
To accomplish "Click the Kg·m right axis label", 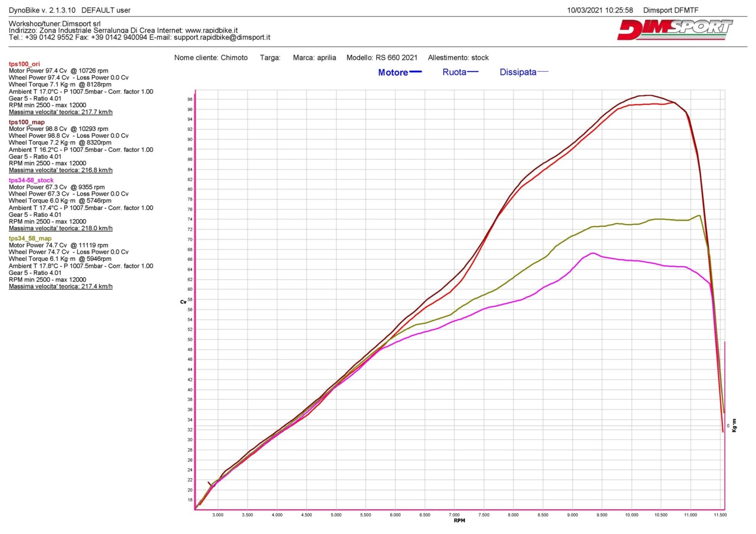I will click(x=734, y=425).
